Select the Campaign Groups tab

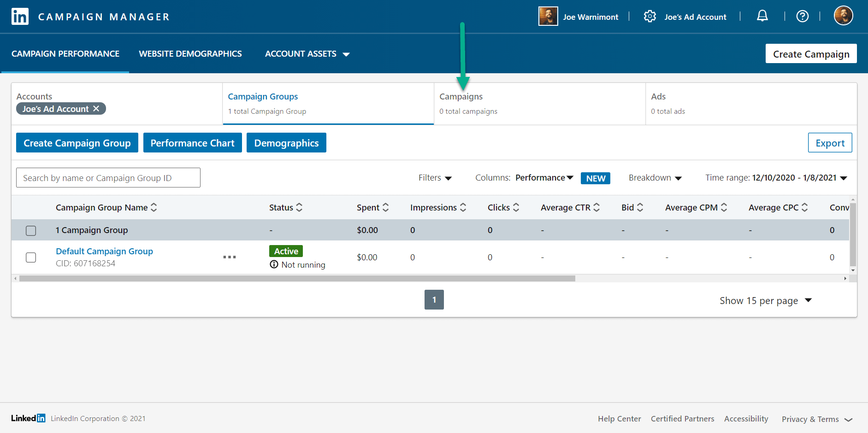328,104
